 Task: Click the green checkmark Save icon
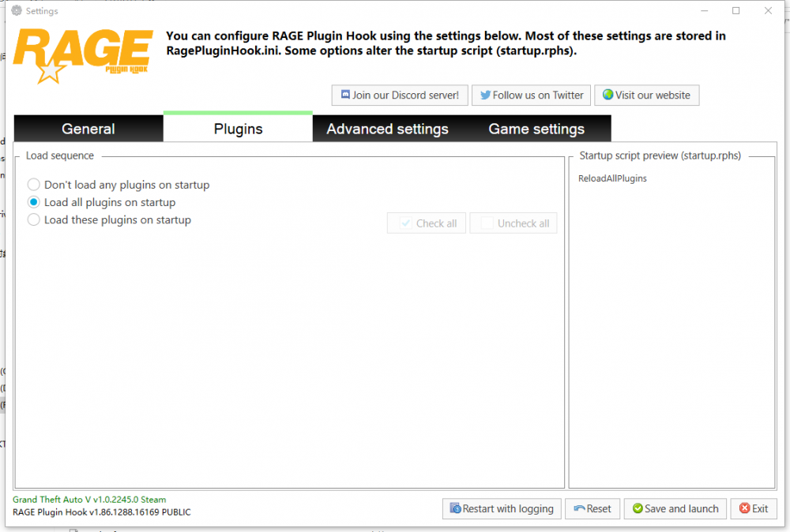(x=637, y=509)
